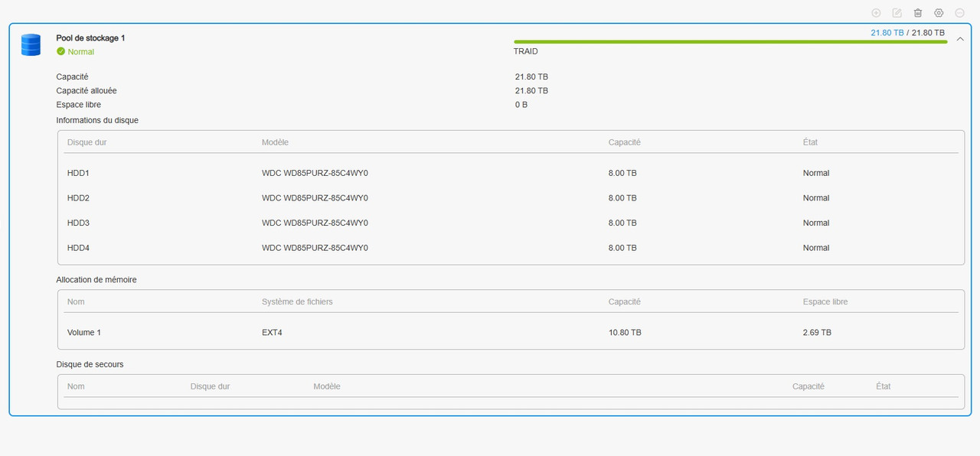
Task: Click the HDD1 model WDC WD85PURZ-85C4WY0
Action: click(x=315, y=174)
